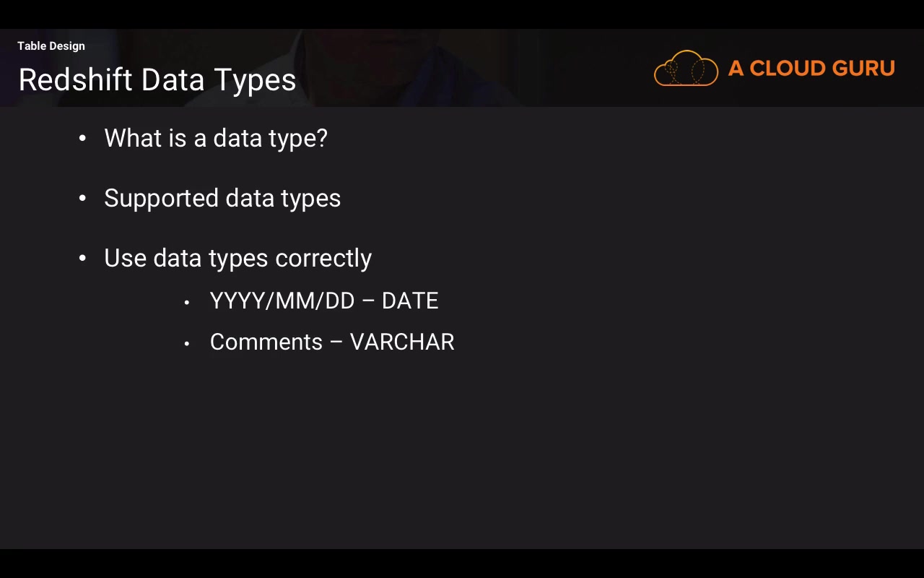Select the "YYYY/MM/DD" format text
The height and width of the screenshot is (578, 924).
[282, 301]
